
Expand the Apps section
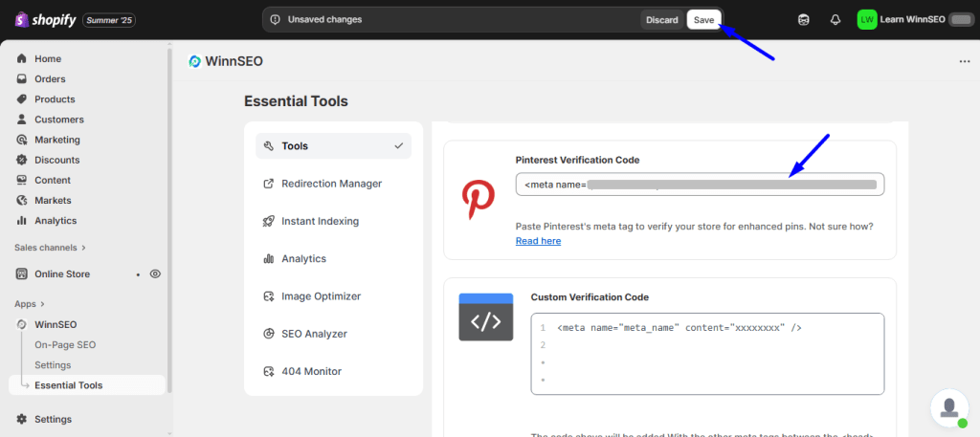[30, 304]
